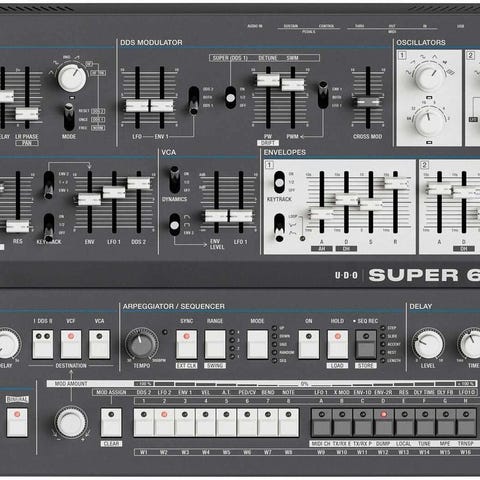Viewport: 480px width, 480px height.
Task: Move the DDS Modulator ENV 1 slider
Action: pyautogui.click(x=162, y=106)
